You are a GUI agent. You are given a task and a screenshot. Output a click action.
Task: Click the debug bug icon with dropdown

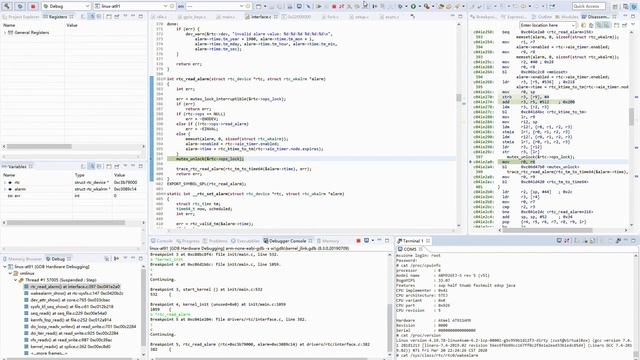click(x=400, y=6)
